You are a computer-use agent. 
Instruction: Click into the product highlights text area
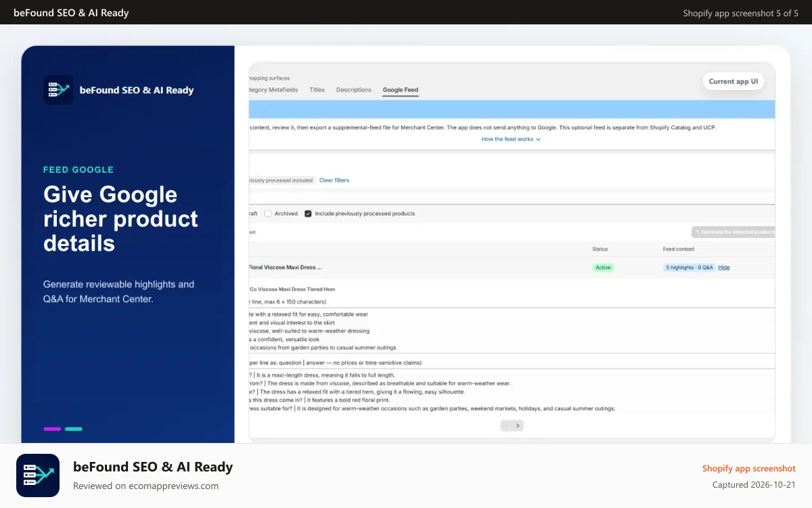(x=512, y=331)
